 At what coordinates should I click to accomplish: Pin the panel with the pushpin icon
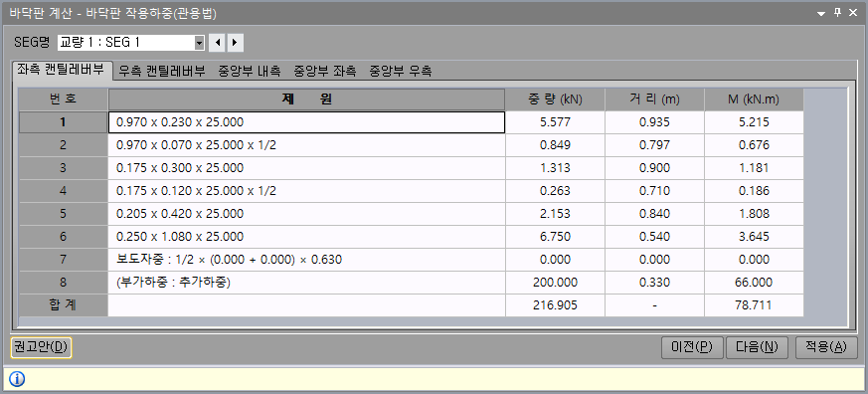pos(837,13)
